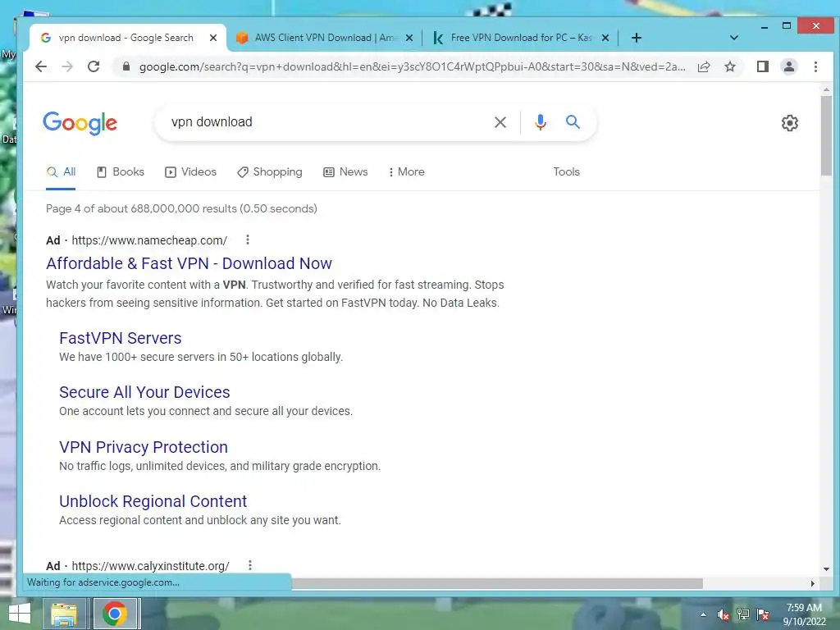Reload the current page
Image resolution: width=840 pixels, height=630 pixels.
tap(94, 66)
